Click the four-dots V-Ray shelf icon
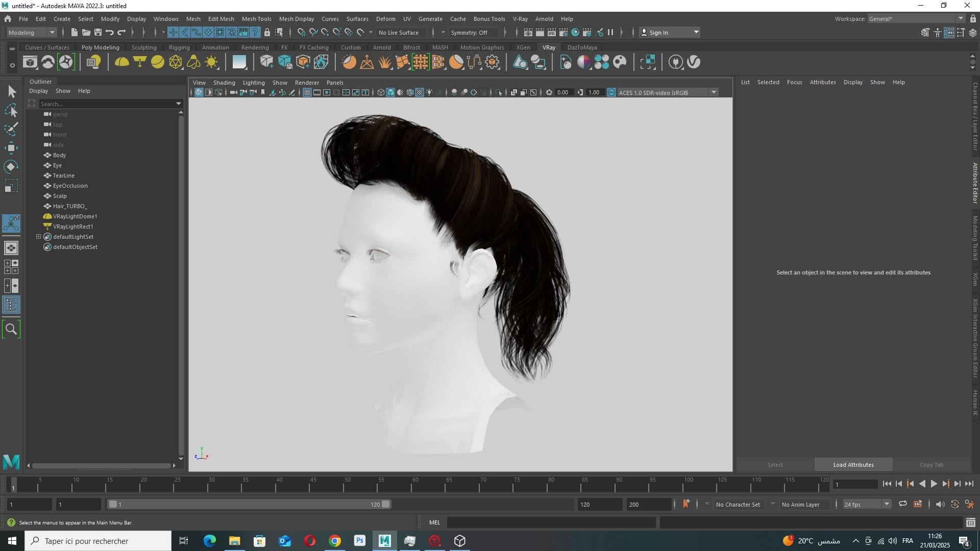This screenshot has width=980, height=551. click(x=602, y=62)
